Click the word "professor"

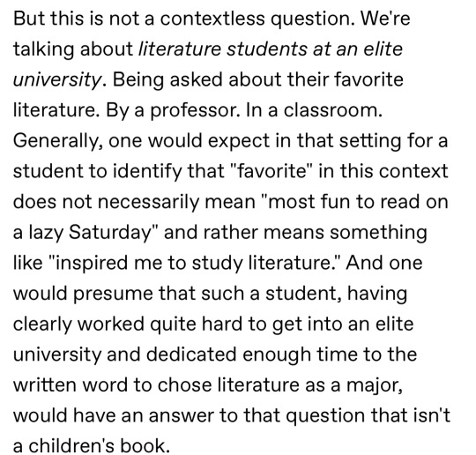(x=195, y=111)
